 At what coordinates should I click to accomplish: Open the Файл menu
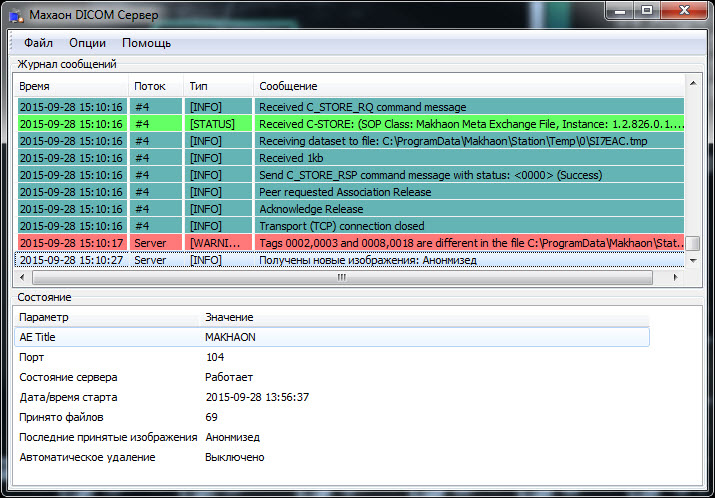tap(38, 43)
